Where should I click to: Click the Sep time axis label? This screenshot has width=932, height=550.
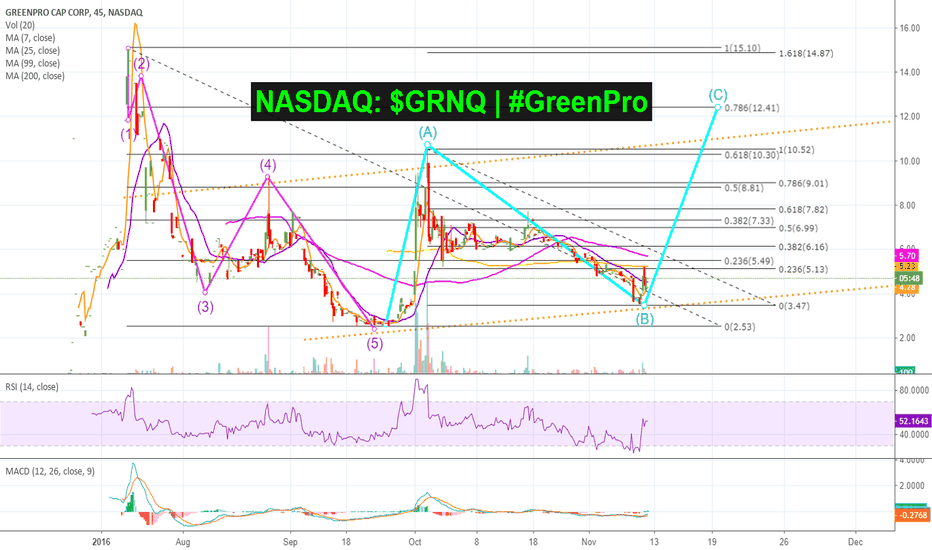pyautogui.click(x=290, y=542)
